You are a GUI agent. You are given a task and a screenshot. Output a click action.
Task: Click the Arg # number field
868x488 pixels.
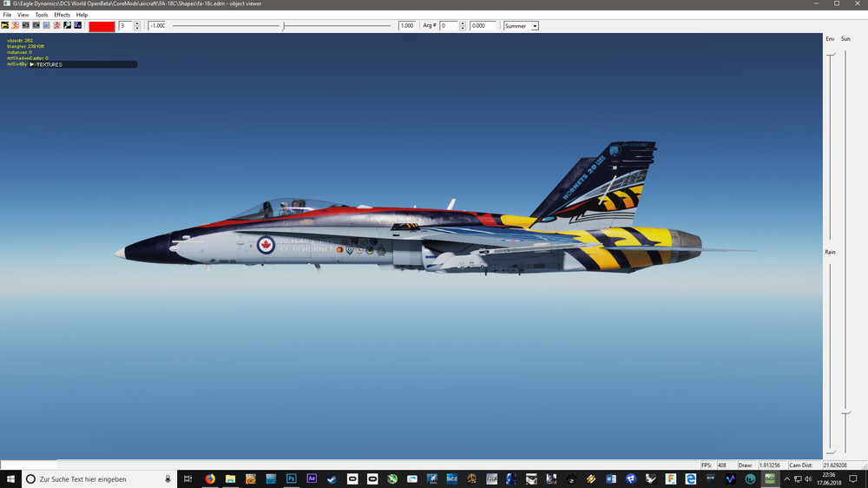coord(449,26)
